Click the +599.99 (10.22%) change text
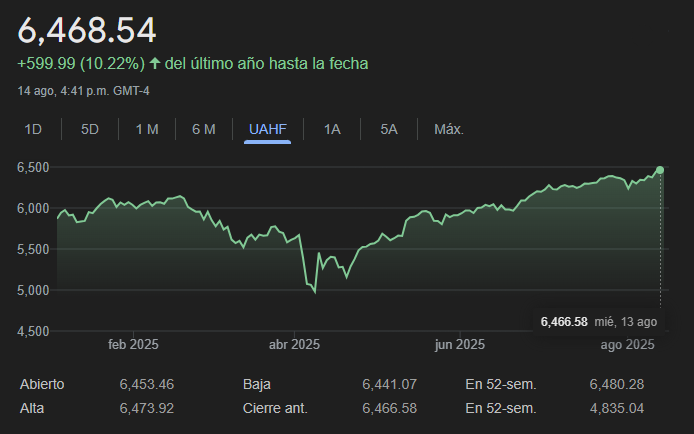Viewport: 694px width, 434px height. [81, 64]
